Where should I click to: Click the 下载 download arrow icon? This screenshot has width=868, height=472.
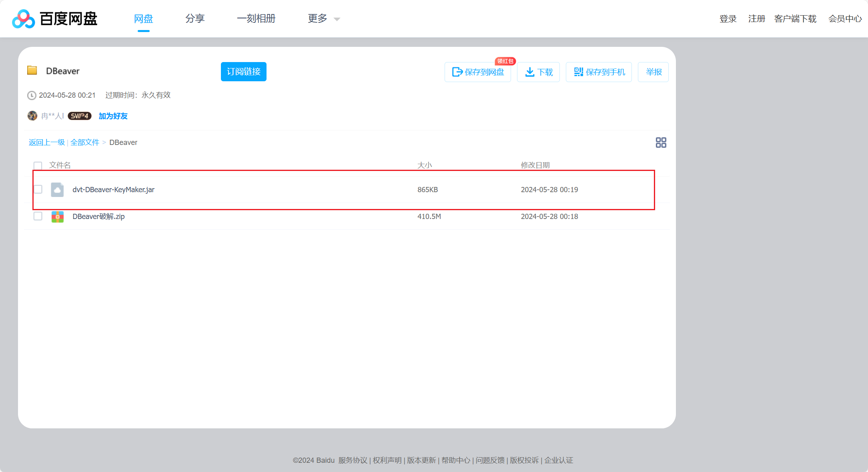tap(530, 72)
